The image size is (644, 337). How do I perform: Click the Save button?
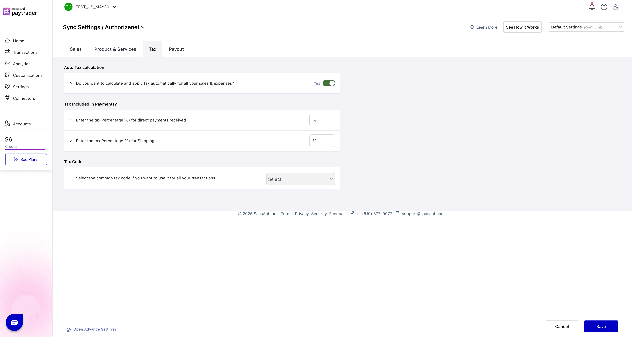point(601,326)
